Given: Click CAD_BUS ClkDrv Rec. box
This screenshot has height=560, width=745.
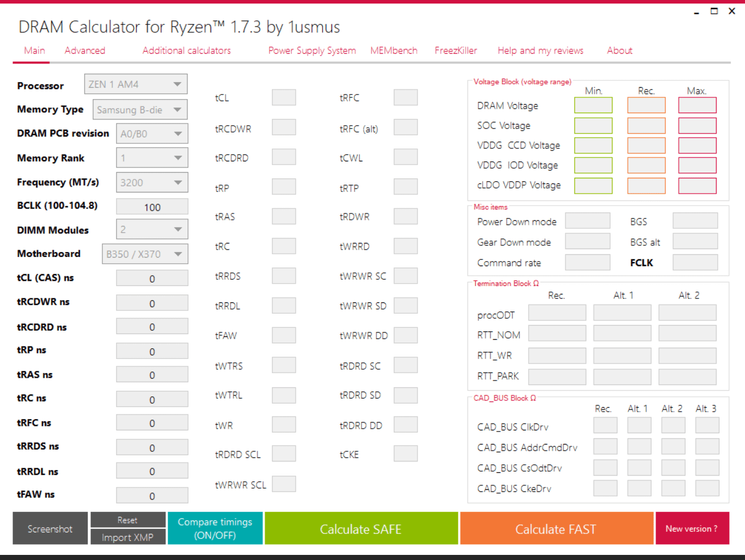Looking at the screenshot, I should (x=605, y=425).
